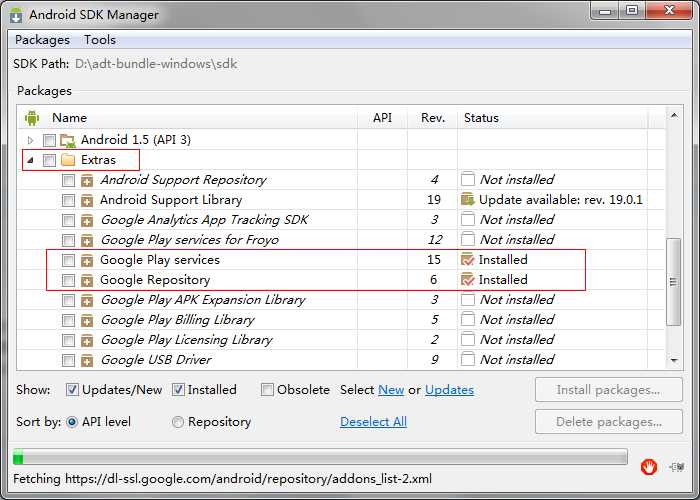This screenshot has height=500, width=700.
Task: Open the Packages menu
Action: (x=42, y=40)
